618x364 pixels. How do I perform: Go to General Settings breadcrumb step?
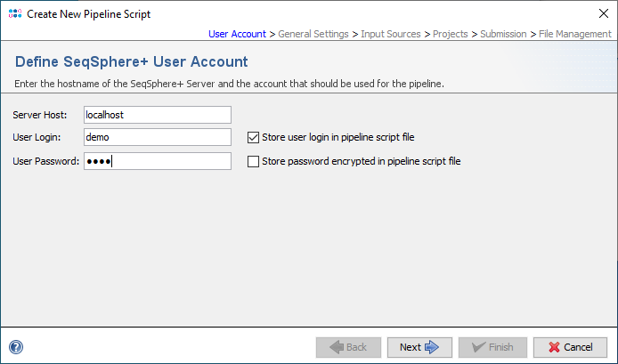click(x=313, y=34)
